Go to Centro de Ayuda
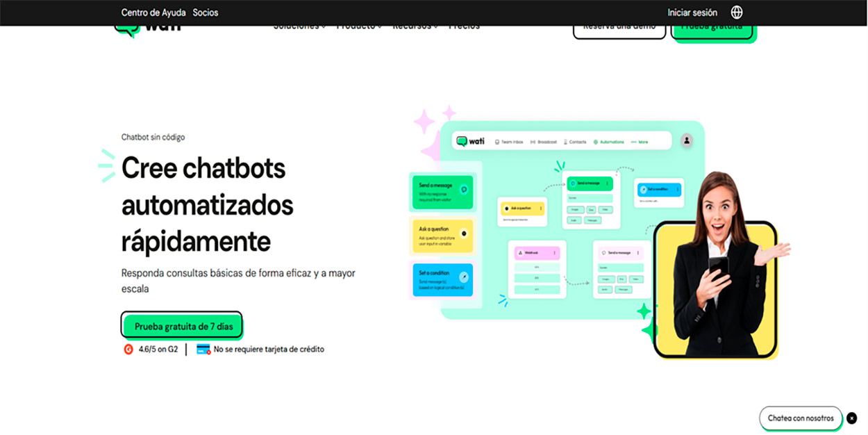Image resolution: width=868 pixels, height=435 pixels. (x=153, y=13)
